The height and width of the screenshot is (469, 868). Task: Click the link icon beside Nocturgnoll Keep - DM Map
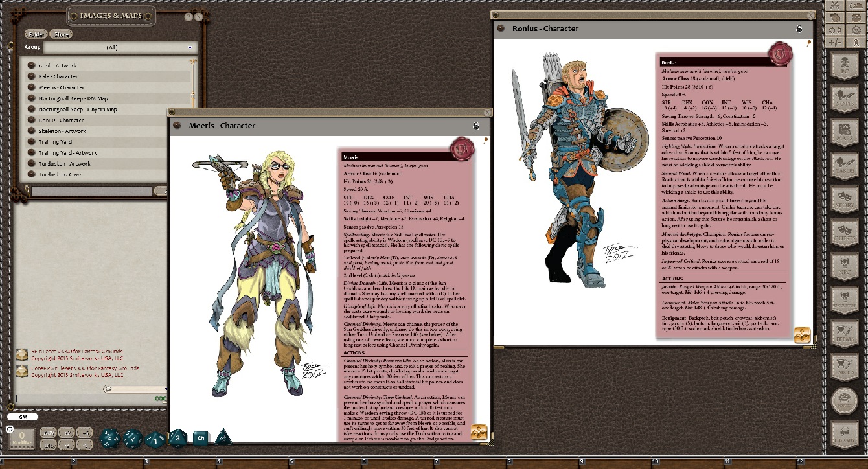[x=30, y=98]
